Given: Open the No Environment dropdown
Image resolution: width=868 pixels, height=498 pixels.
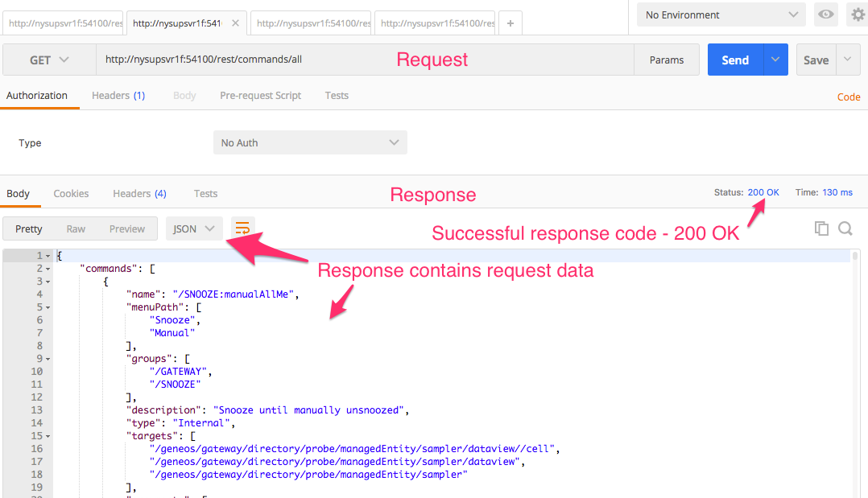Looking at the screenshot, I should pyautogui.click(x=721, y=14).
